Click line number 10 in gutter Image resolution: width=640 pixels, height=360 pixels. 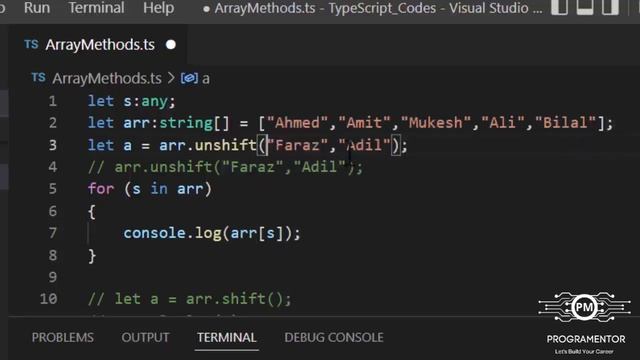(x=49, y=299)
